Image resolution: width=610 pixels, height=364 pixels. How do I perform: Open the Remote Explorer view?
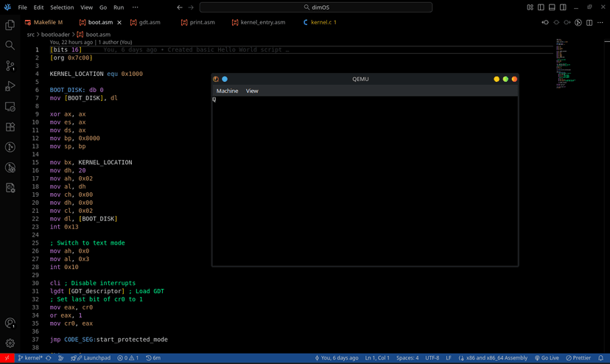pyautogui.click(x=10, y=107)
